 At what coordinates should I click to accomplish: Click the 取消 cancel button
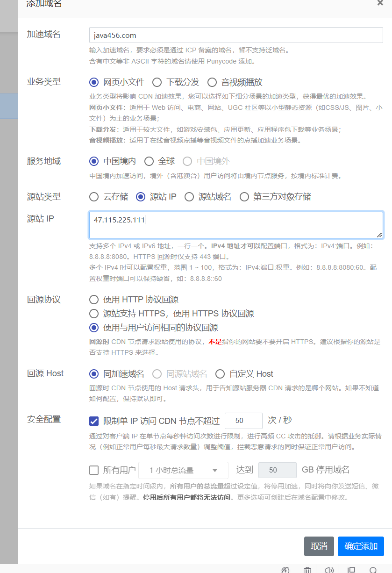319,546
